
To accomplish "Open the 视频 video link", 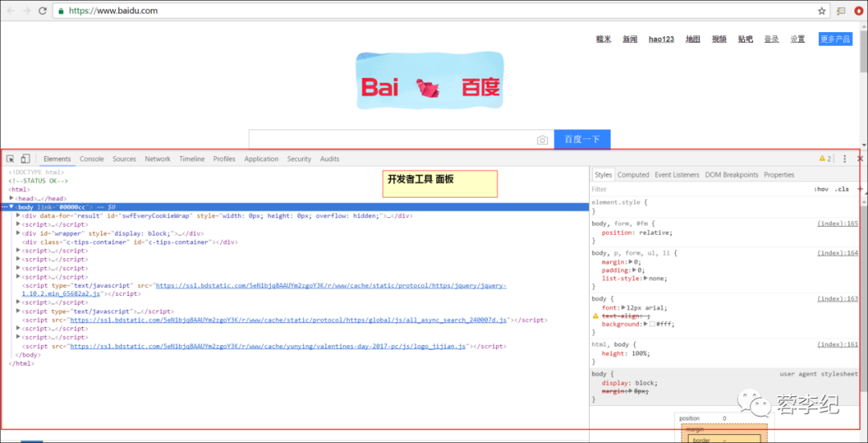I will point(719,39).
